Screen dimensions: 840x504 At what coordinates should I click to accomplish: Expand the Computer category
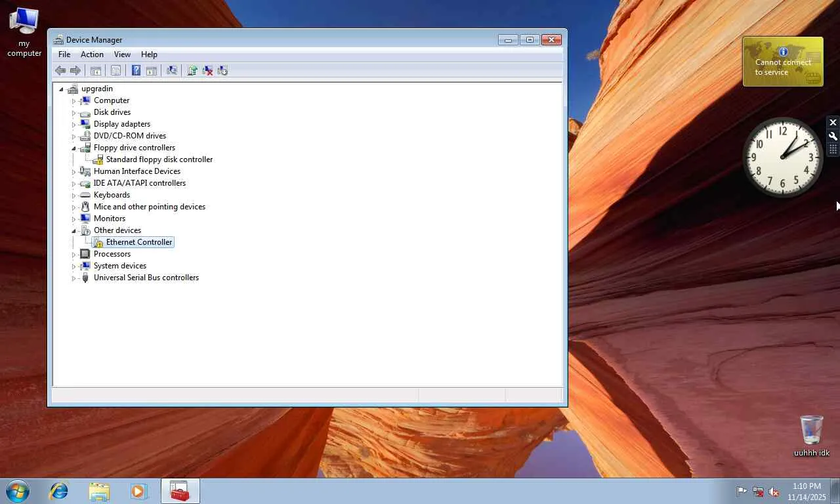pos(74,101)
